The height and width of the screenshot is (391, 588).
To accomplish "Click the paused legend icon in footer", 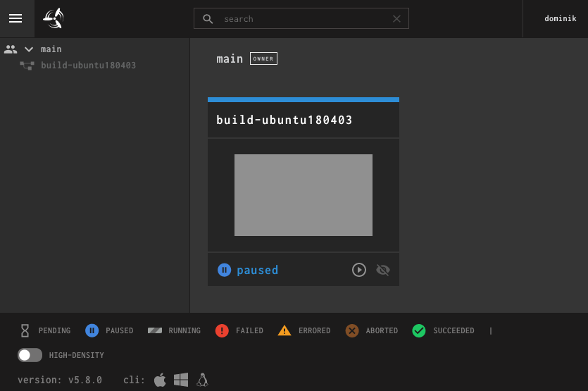I will coord(92,330).
